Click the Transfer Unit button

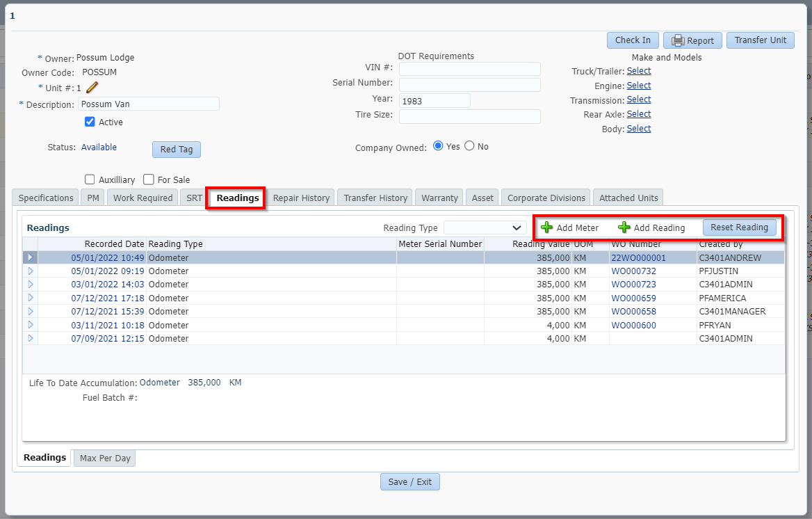click(x=761, y=40)
